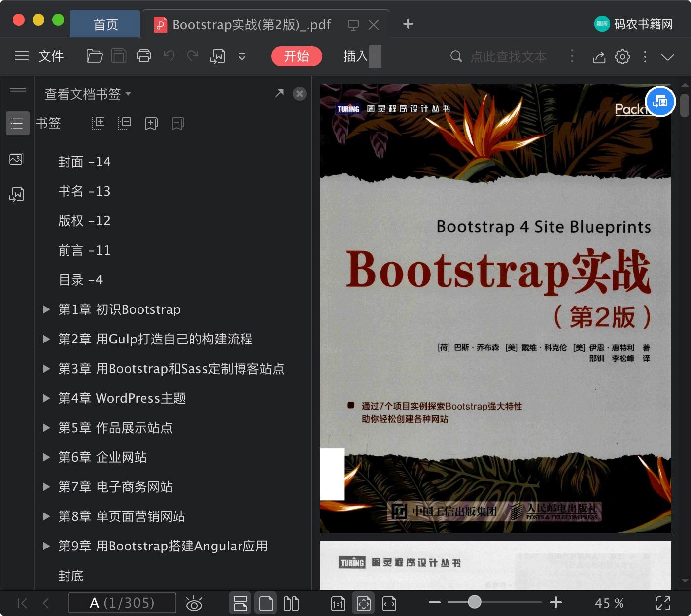Go to previous page arrow

[46, 603]
